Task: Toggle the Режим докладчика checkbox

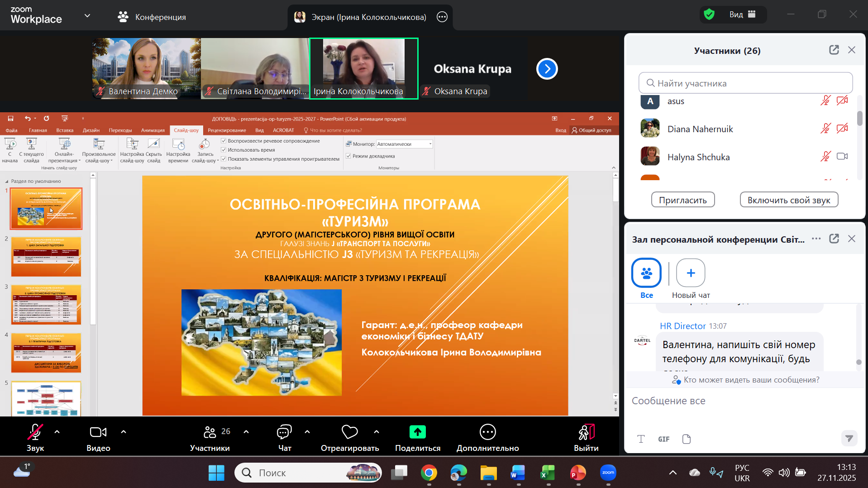Action: coord(348,156)
